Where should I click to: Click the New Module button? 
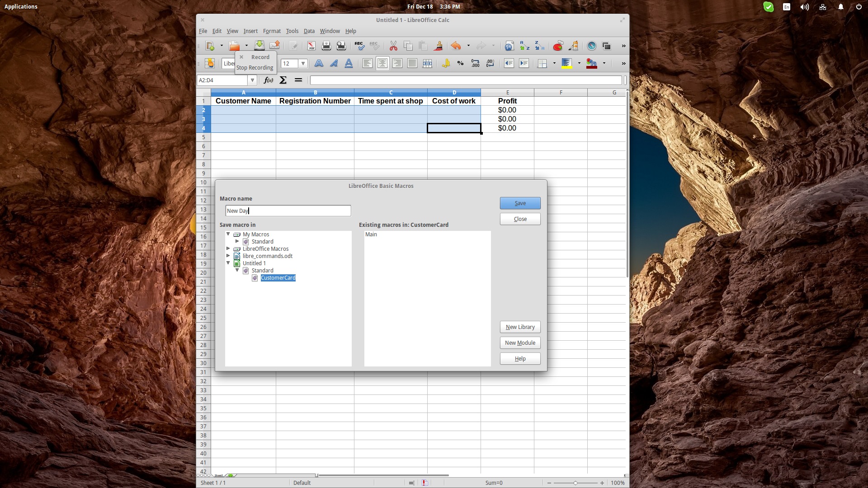(520, 343)
